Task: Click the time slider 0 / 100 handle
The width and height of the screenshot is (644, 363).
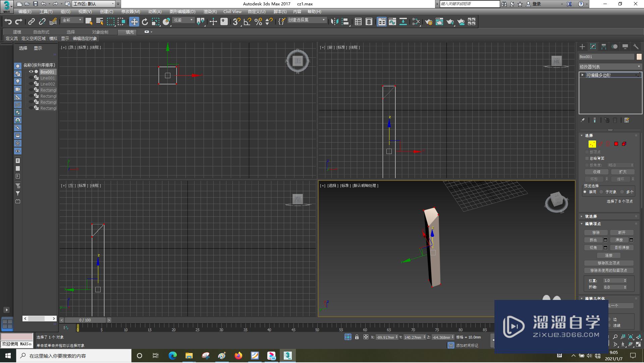Action: (x=85, y=320)
